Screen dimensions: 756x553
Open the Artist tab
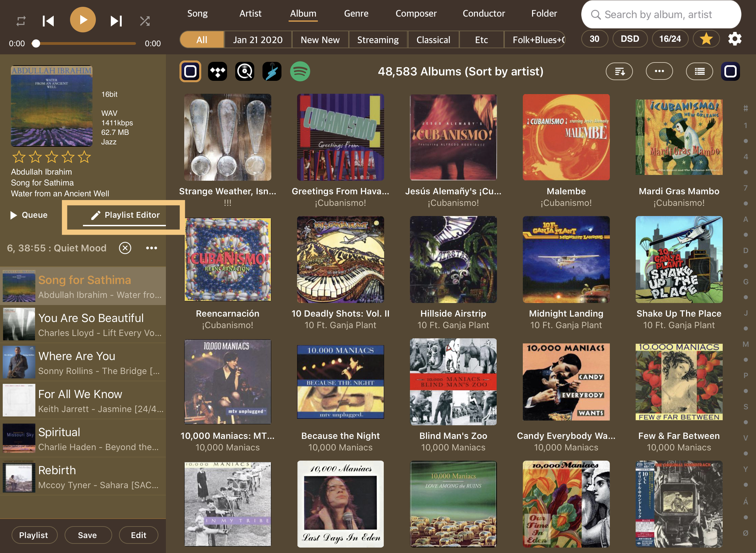[250, 14]
